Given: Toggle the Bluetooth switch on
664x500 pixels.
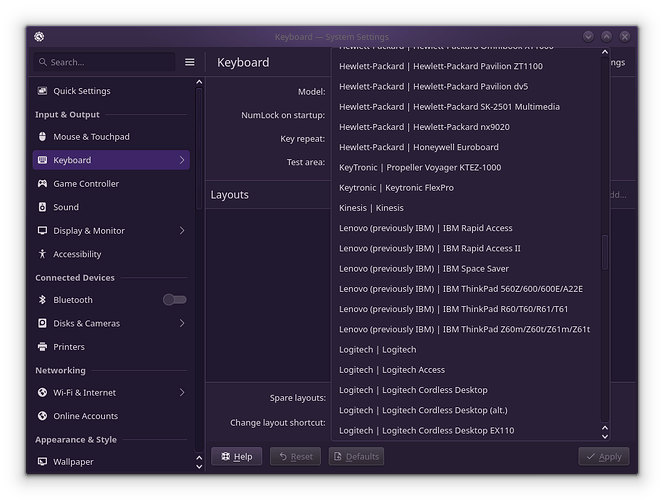Looking at the screenshot, I should tap(174, 300).
